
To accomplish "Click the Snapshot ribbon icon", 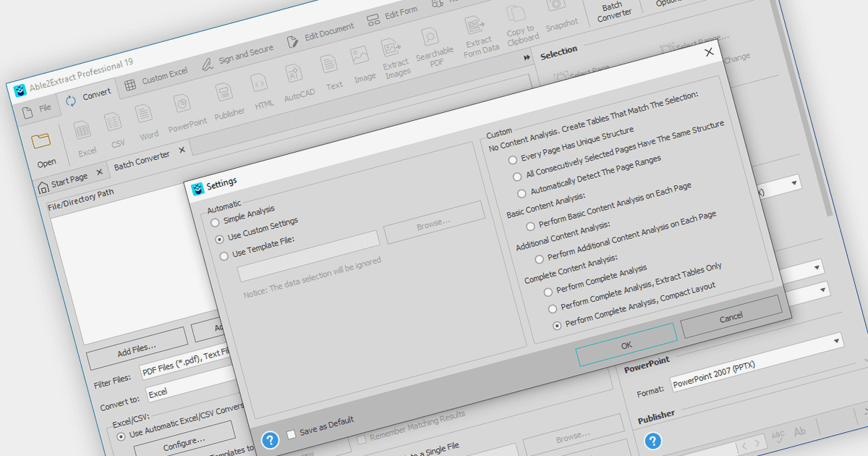I will click(556, 5).
